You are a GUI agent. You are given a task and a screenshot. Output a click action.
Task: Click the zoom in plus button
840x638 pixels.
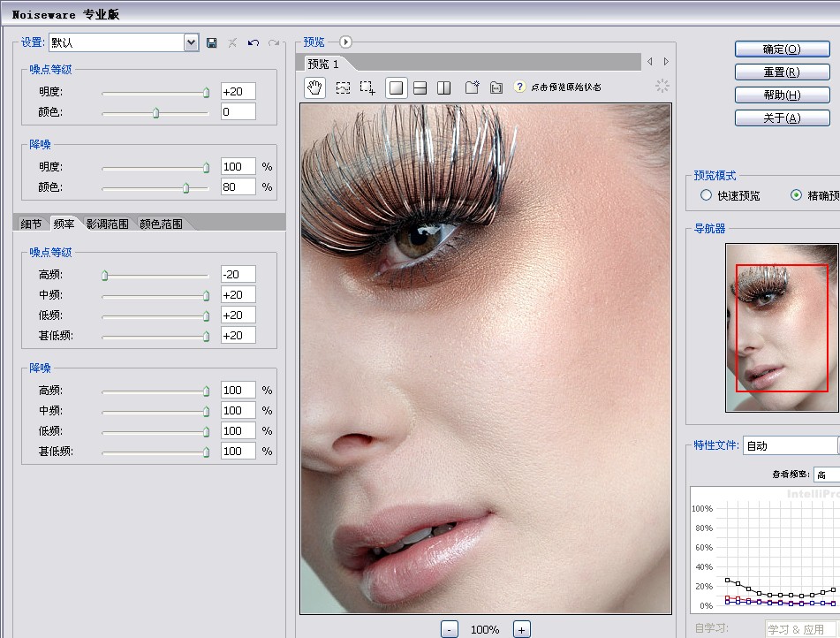pos(522,629)
